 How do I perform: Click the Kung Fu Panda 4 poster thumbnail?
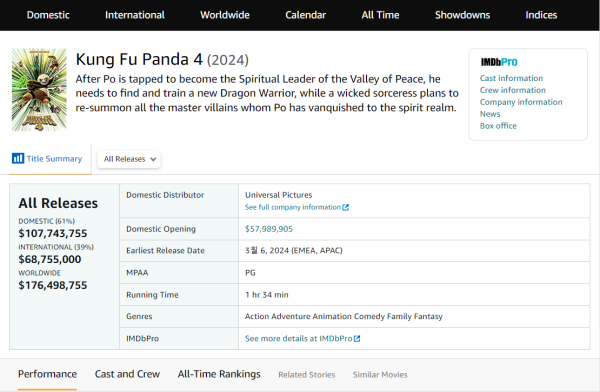[39, 90]
